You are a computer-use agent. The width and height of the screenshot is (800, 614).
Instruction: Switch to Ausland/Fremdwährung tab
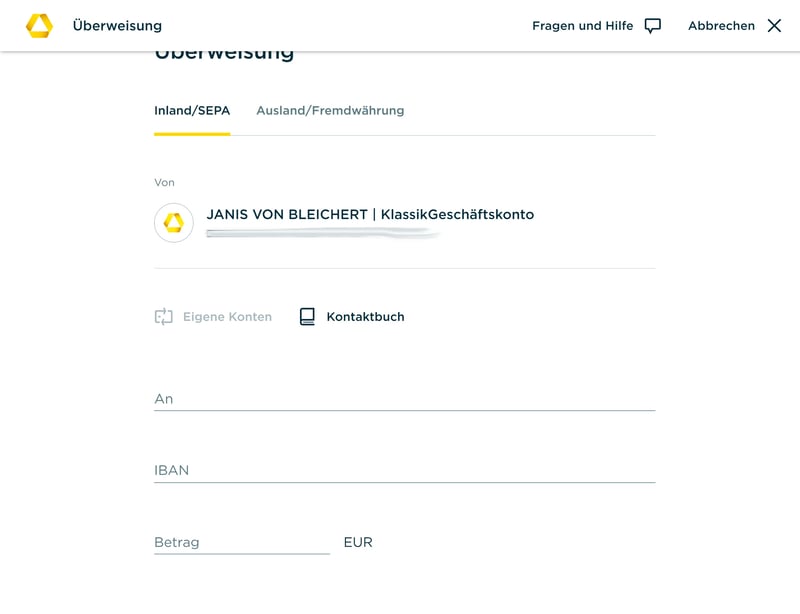coord(330,111)
